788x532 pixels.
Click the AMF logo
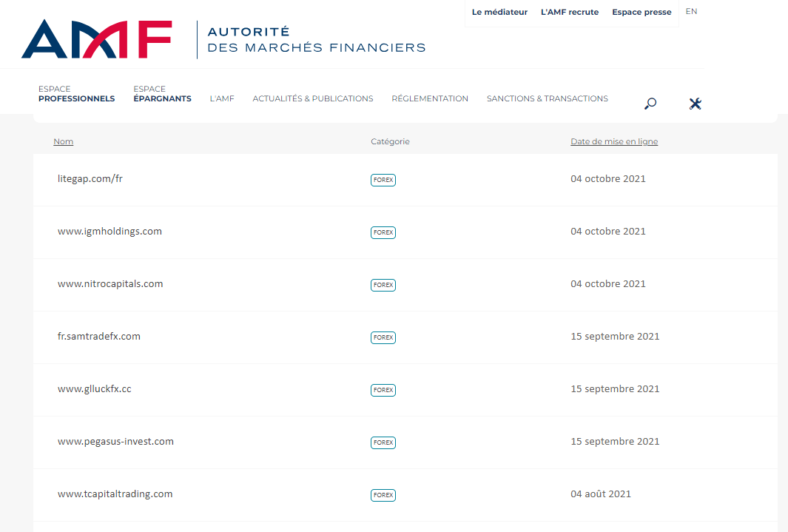point(96,39)
